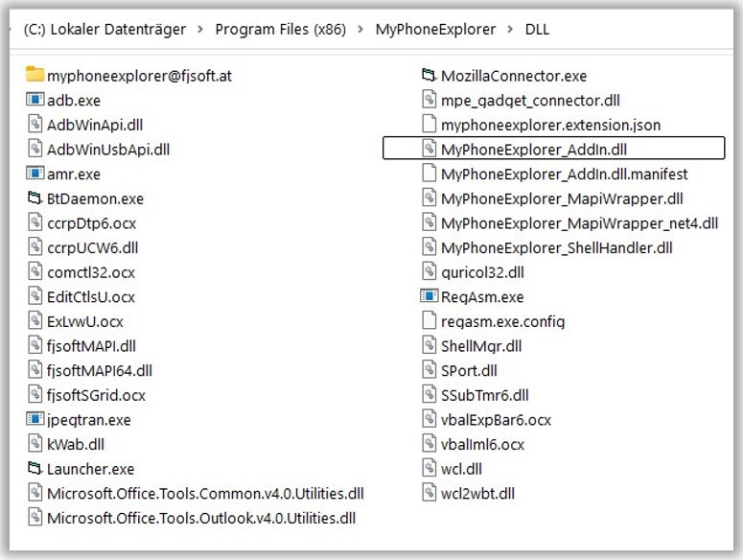Click the AdbWinApi.dll file icon
Image resolution: width=743 pixels, height=560 pixels.
pos(35,124)
